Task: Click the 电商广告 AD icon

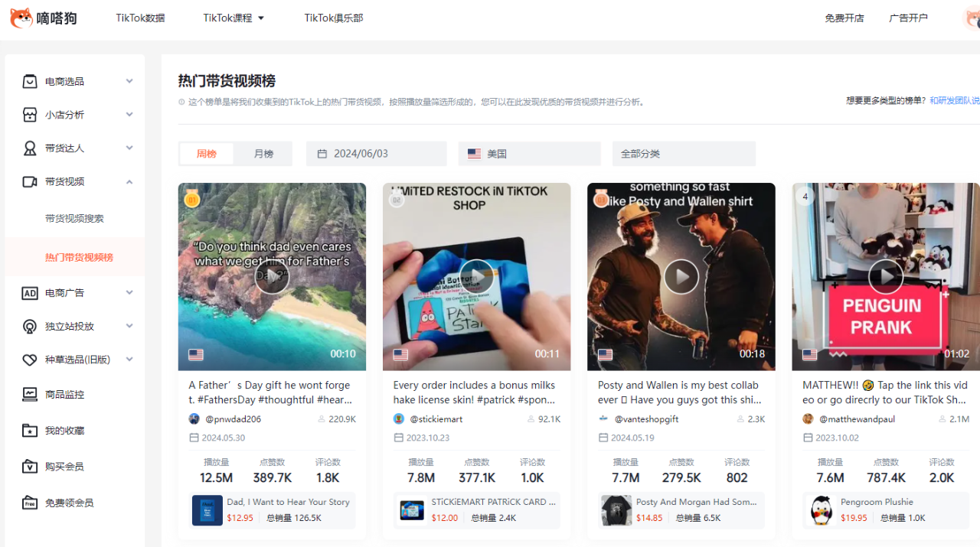Action: [x=30, y=293]
